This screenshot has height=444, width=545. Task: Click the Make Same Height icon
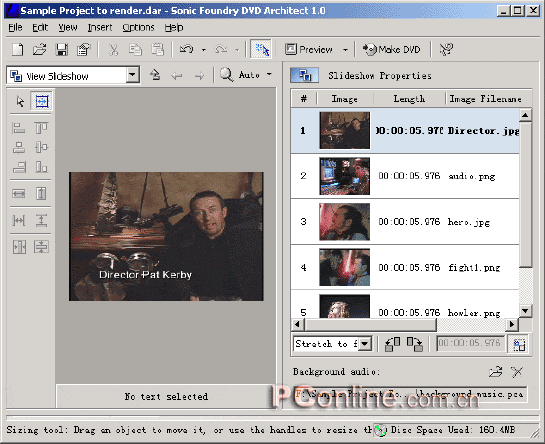41,193
